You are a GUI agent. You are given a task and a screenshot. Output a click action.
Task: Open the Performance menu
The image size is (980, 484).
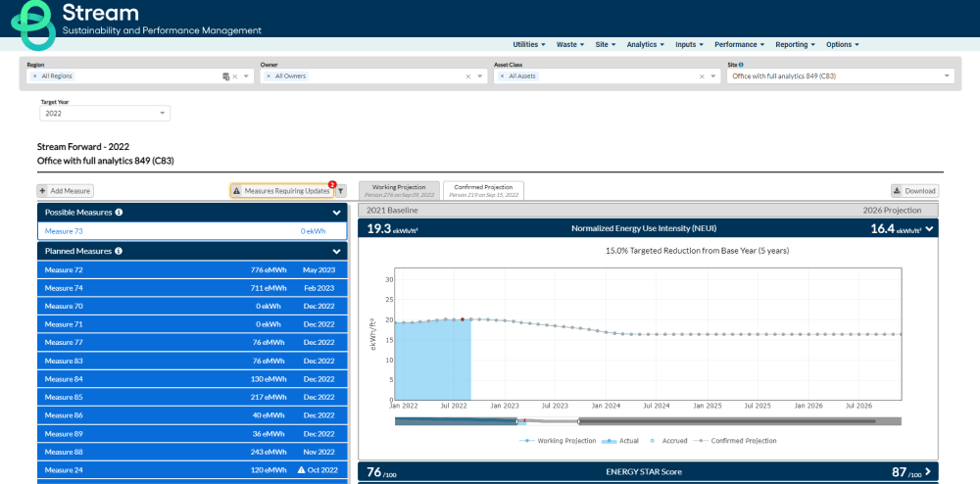coord(739,45)
